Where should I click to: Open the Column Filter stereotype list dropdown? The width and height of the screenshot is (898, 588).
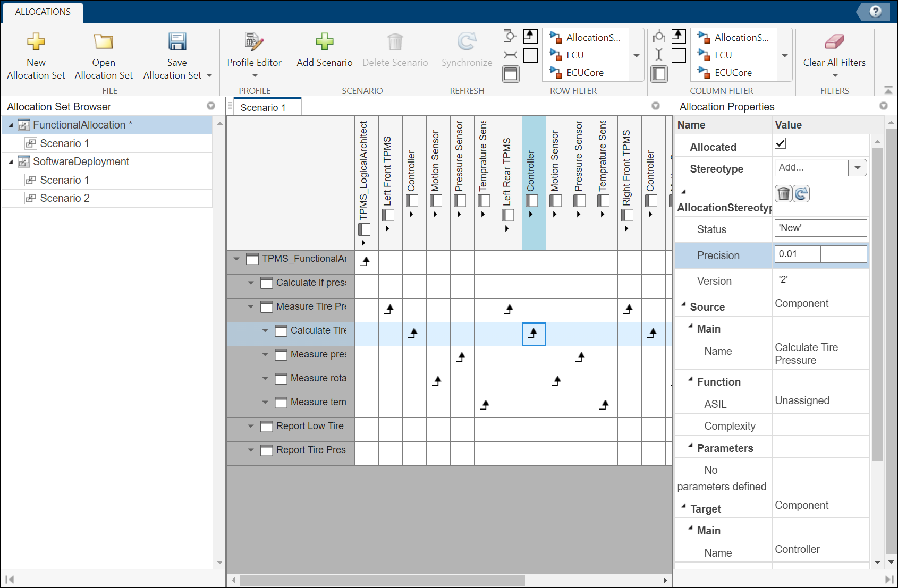(x=785, y=55)
